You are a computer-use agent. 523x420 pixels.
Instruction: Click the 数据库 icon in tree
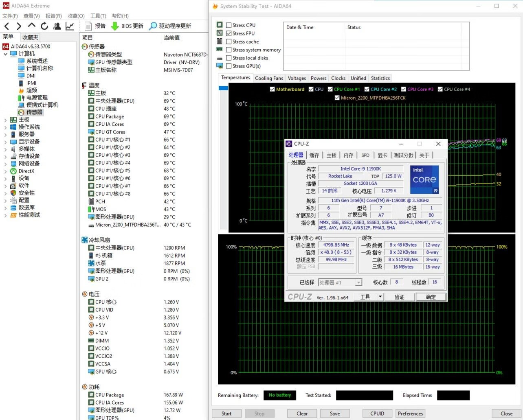pyautogui.click(x=13, y=208)
